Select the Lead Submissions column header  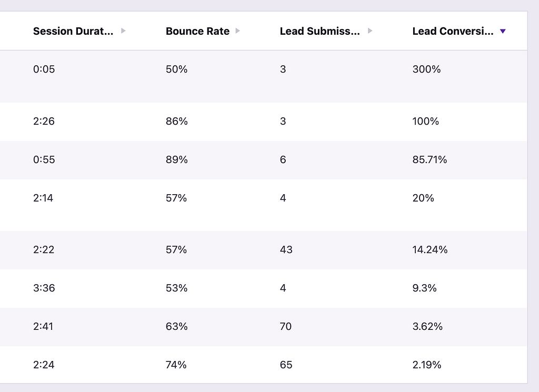pyautogui.click(x=320, y=31)
